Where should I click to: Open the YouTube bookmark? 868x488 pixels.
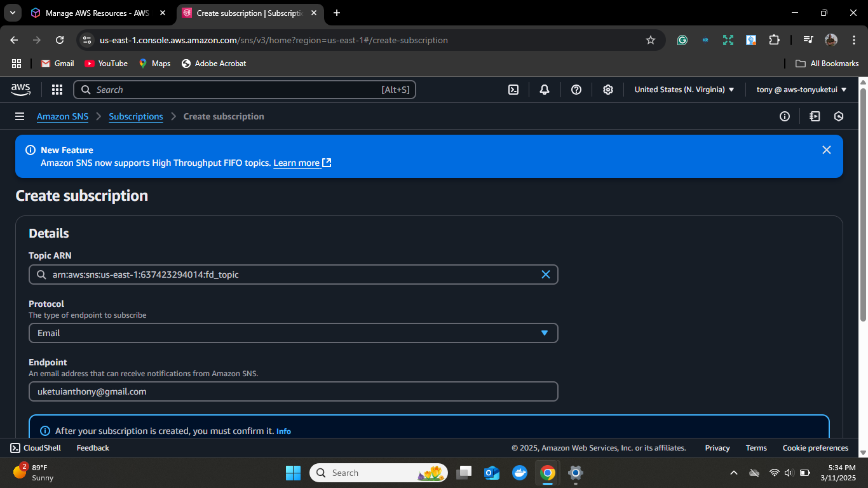pyautogui.click(x=106, y=64)
